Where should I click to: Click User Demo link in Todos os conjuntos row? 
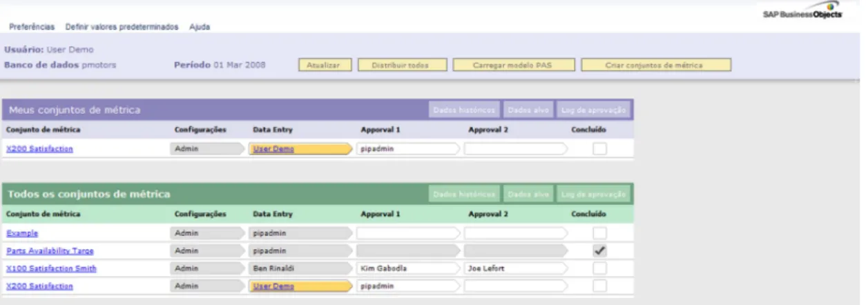[x=273, y=286]
